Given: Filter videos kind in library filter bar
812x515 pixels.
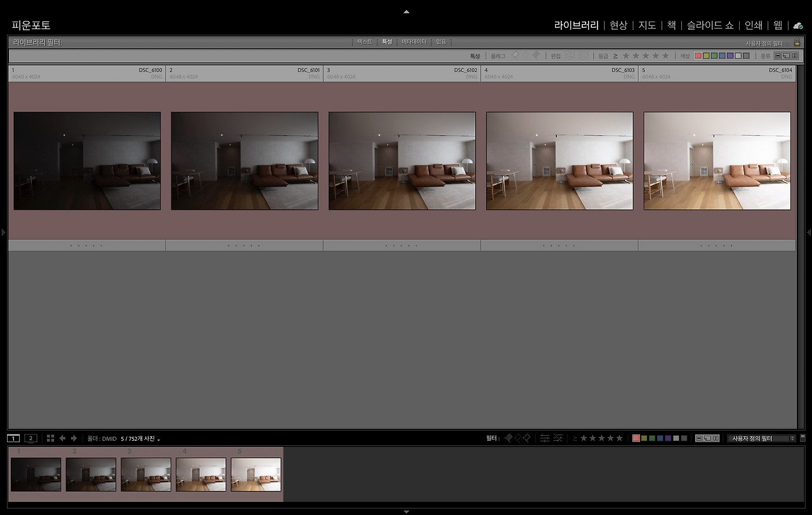Looking at the screenshot, I should (794, 56).
